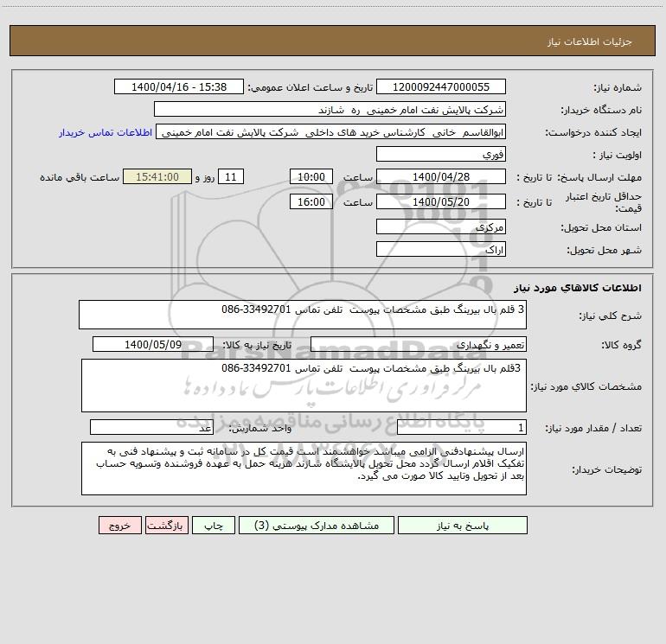This screenshot has width=666, height=644.
Task: Click the حداقل تاریخ اعتبار قیمت label
Action: [x=603, y=202]
